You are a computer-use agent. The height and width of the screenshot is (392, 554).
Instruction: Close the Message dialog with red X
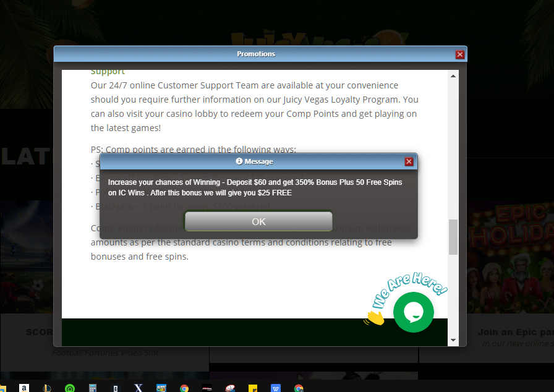tap(409, 161)
